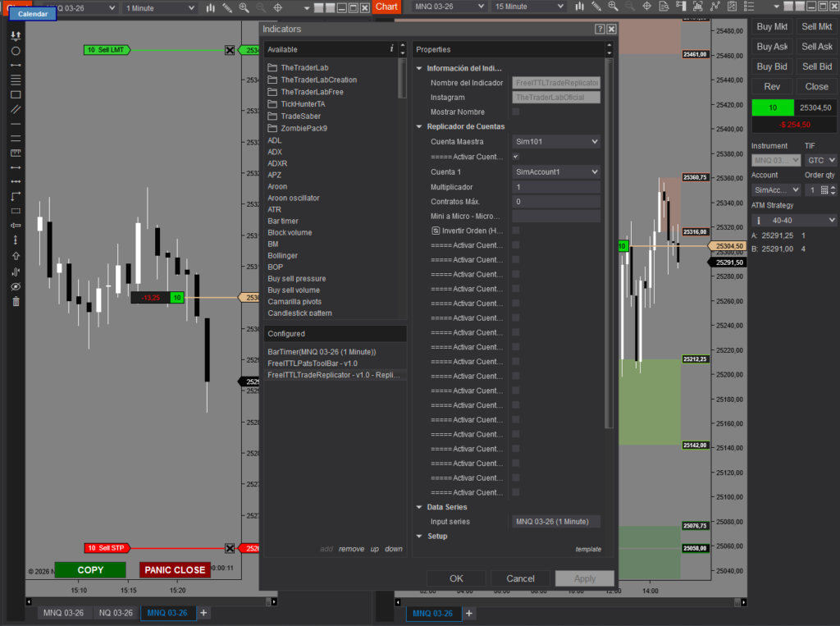Click the green position quantity box
840x626 pixels.
(772, 107)
